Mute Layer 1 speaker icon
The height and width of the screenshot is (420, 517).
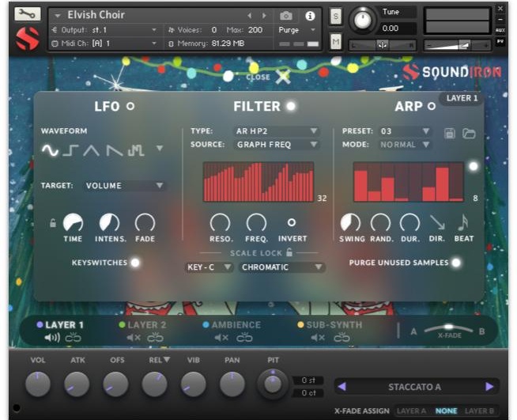pyautogui.click(x=53, y=338)
